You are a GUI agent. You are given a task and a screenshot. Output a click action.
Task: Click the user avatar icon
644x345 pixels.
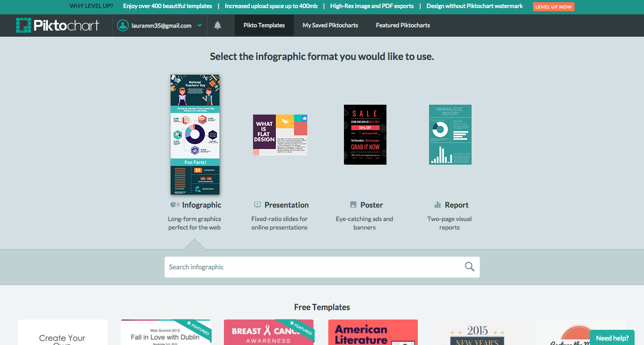[x=123, y=26]
